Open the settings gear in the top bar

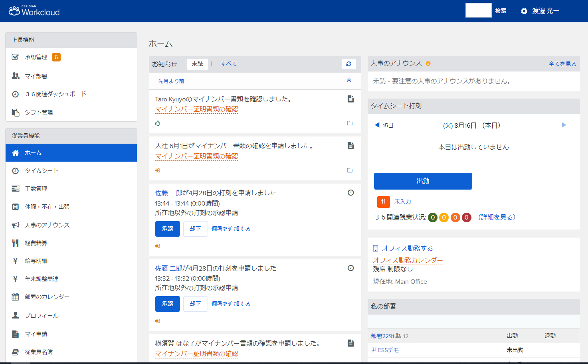[x=524, y=11]
